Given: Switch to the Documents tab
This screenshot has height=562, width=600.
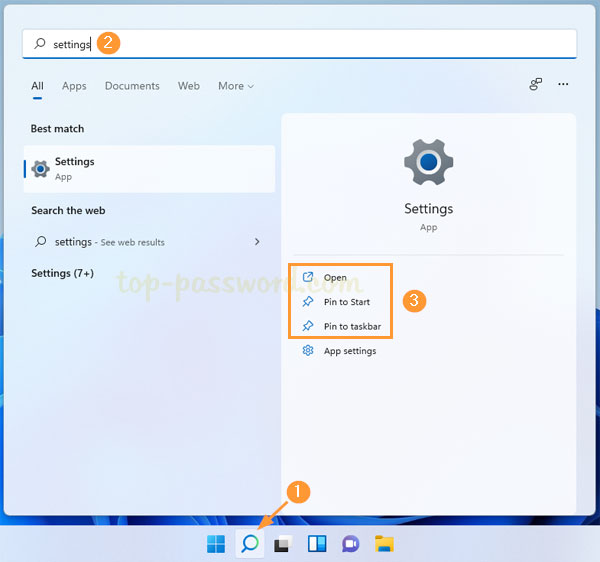Looking at the screenshot, I should click(132, 86).
